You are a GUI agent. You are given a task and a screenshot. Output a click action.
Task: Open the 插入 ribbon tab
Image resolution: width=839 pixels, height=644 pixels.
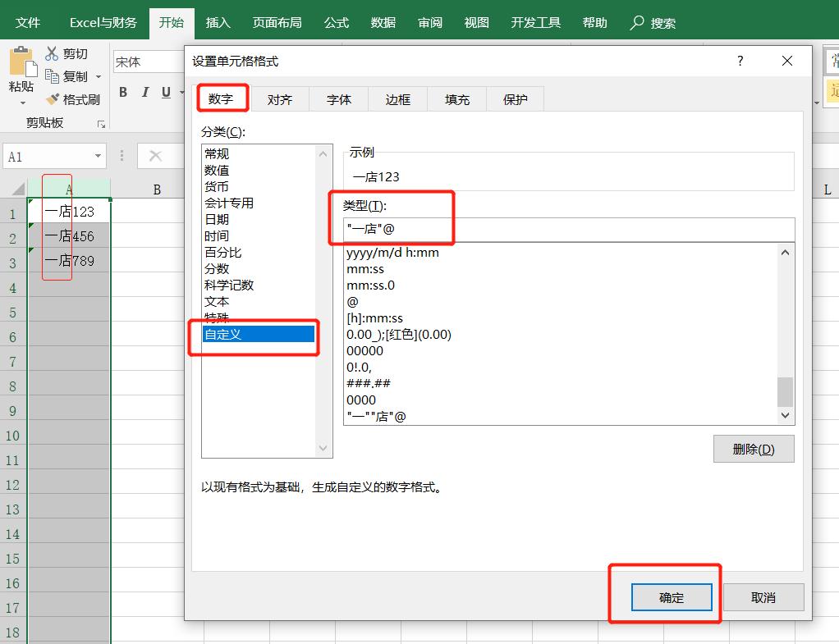pos(217,22)
